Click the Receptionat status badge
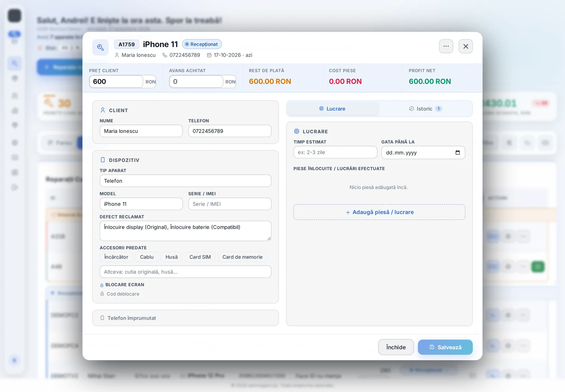The height and width of the screenshot is (392, 565). [x=202, y=44]
